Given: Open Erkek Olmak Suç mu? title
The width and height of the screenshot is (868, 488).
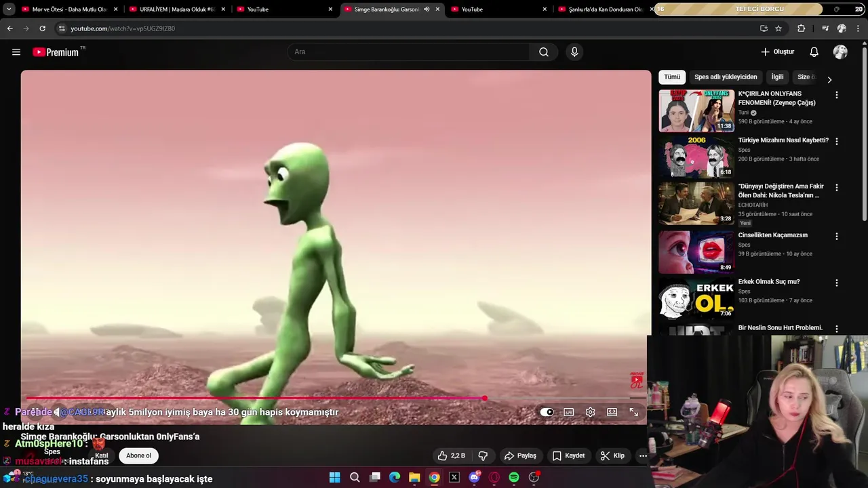Looking at the screenshot, I should 769,282.
